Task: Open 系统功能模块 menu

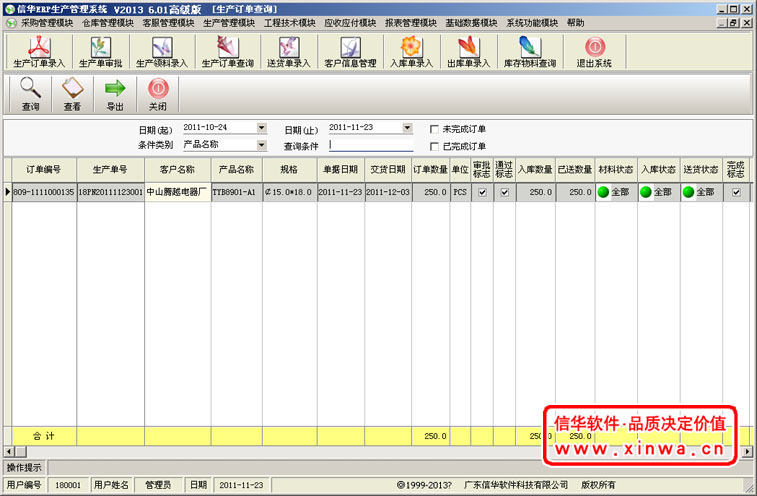Action: pyautogui.click(x=532, y=23)
